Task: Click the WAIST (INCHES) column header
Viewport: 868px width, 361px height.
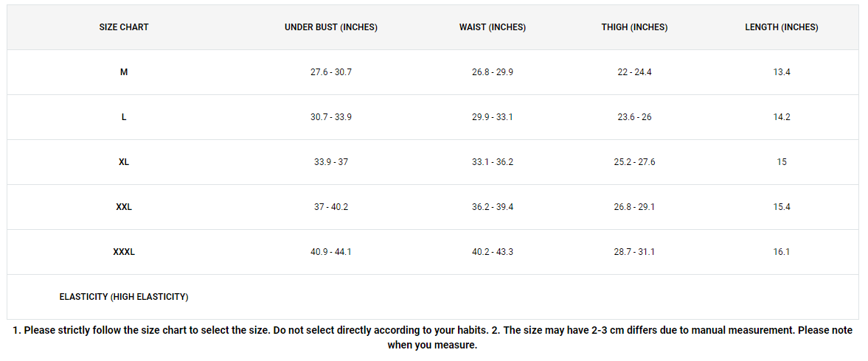Action: click(493, 27)
